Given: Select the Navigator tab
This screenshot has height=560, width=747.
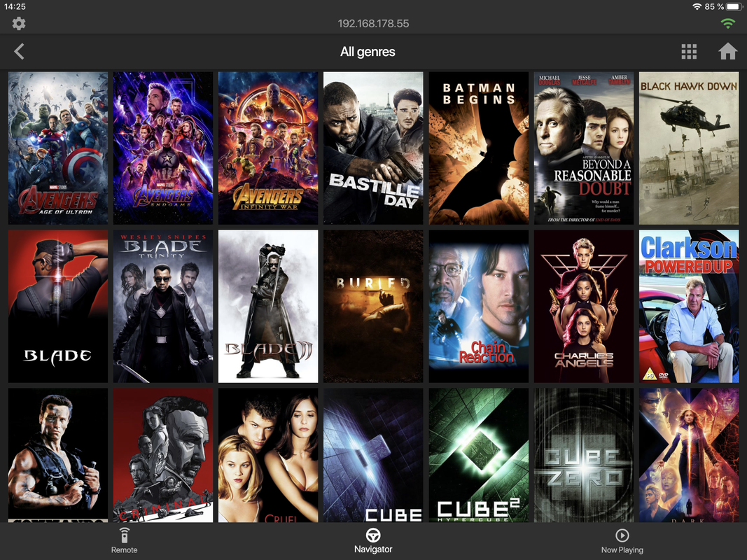Looking at the screenshot, I should point(373,541).
